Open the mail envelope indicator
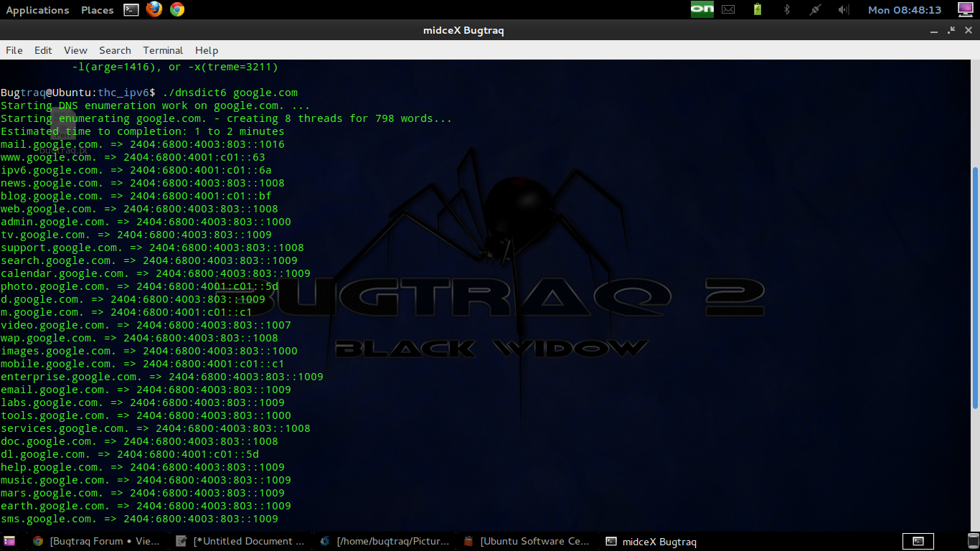Image resolution: width=980 pixels, height=551 pixels. 728,9
